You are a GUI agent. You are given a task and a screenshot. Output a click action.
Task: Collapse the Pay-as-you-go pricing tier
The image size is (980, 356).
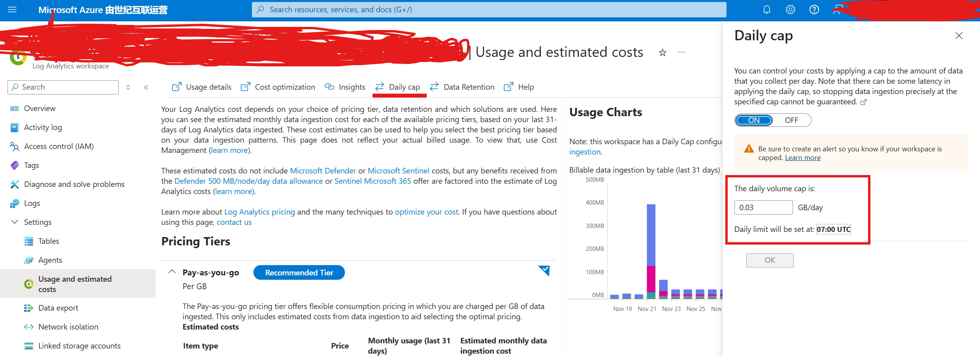pos(172,272)
